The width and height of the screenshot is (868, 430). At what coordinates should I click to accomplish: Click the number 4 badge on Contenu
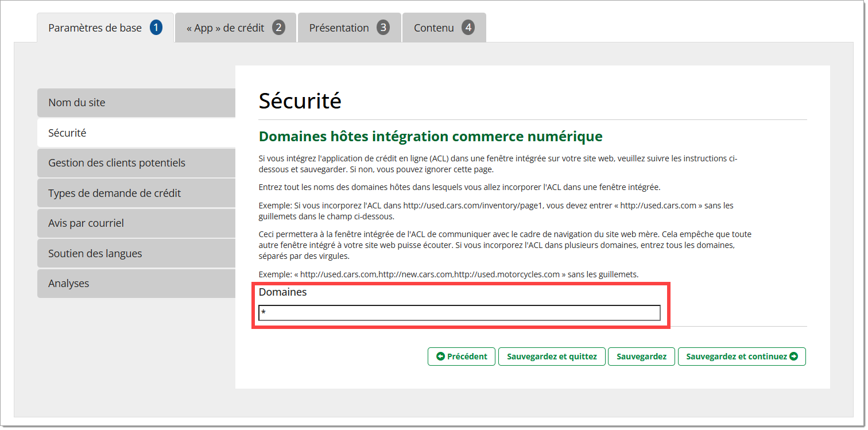pos(468,28)
